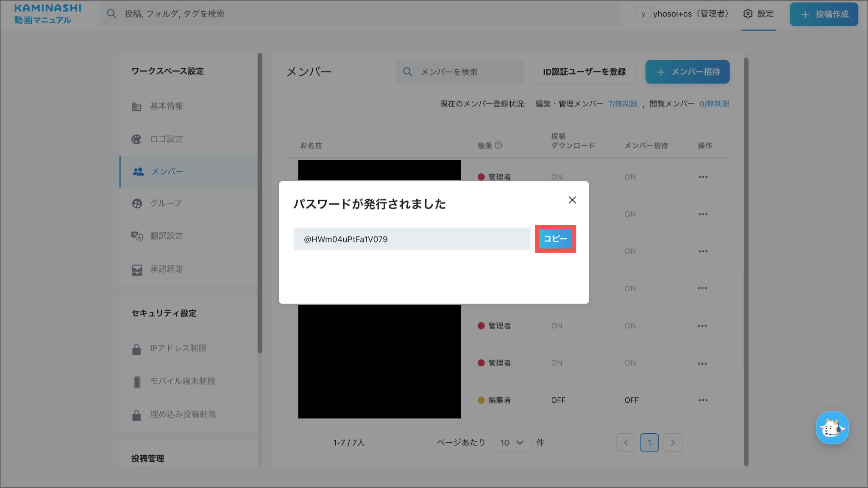
Task: Open the chat support mascot icon
Action: click(832, 428)
